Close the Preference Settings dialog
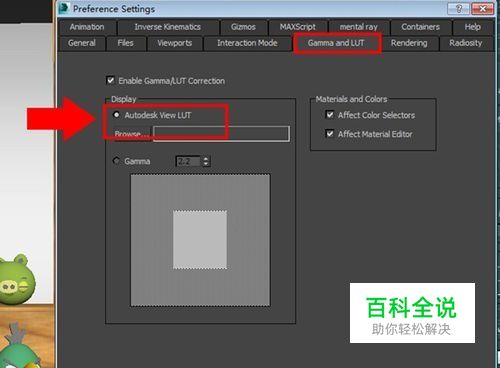 click(x=482, y=9)
